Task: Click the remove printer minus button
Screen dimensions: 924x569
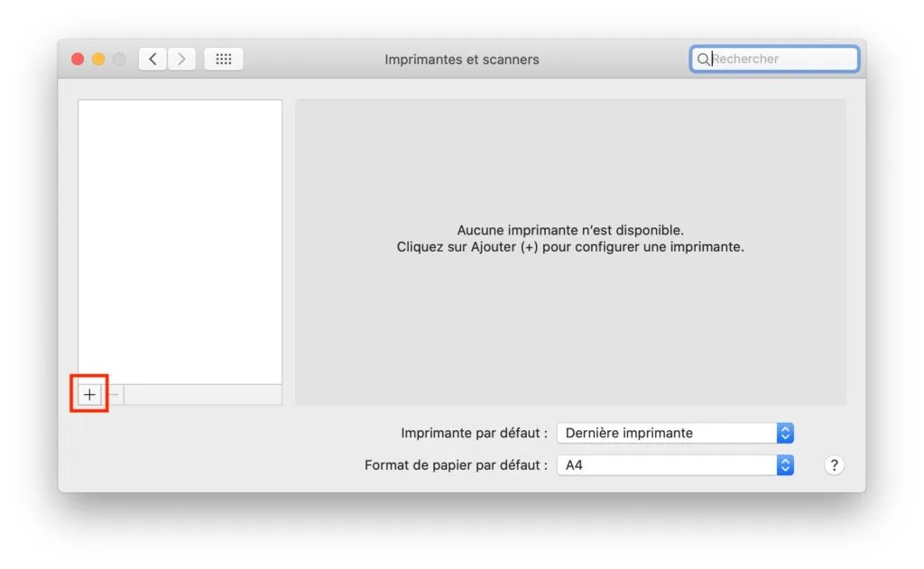Action: (x=114, y=394)
